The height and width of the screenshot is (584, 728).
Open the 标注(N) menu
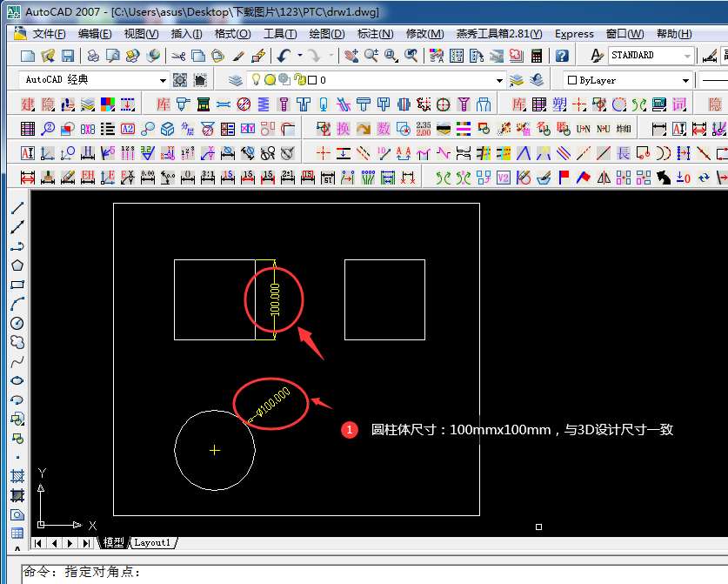pyautogui.click(x=375, y=34)
